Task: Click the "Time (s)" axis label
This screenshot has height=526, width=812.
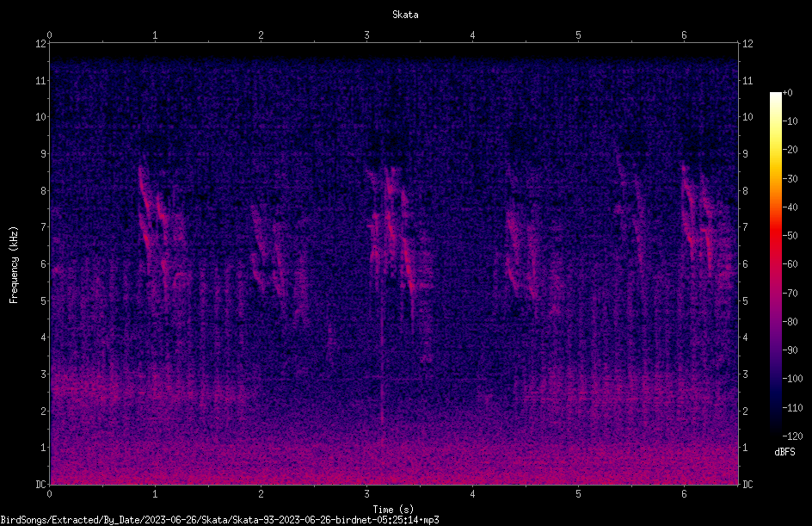Action: pyautogui.click(x=393, y=510)
